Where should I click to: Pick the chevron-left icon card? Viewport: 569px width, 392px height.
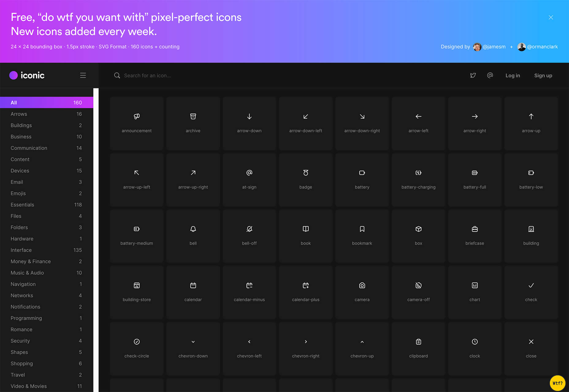[x=249, y=349]
